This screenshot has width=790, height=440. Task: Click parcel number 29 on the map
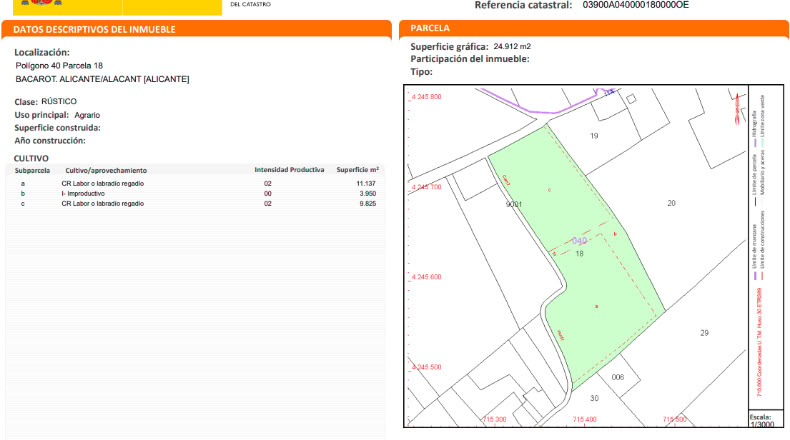pyautogui.click(x=704, y=333)
